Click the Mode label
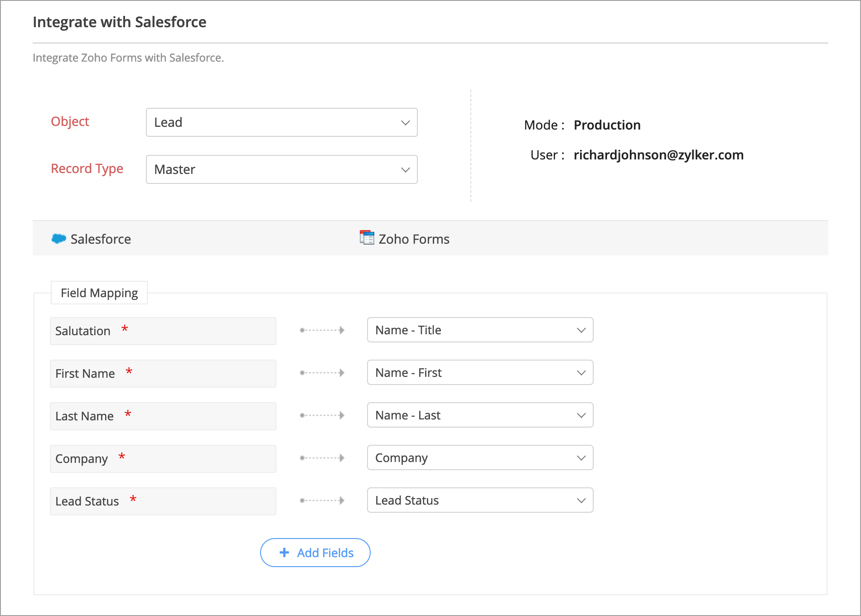 pos(544,125)
